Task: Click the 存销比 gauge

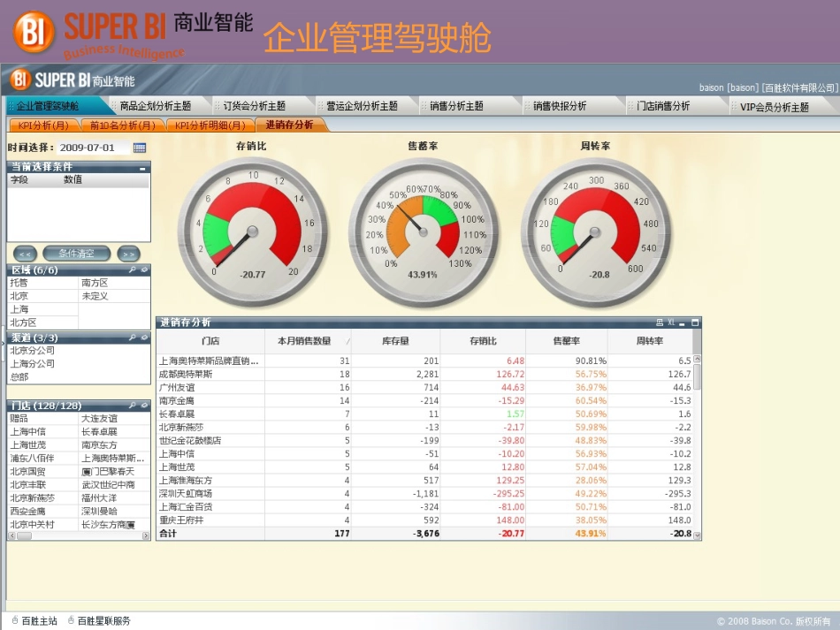Action: point(252,232)
